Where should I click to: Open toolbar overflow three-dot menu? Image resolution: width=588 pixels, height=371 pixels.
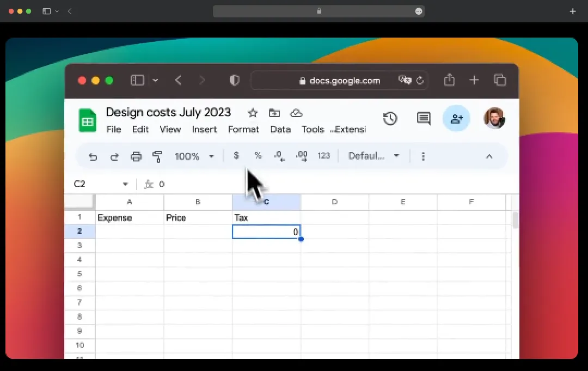coord(424,156)
